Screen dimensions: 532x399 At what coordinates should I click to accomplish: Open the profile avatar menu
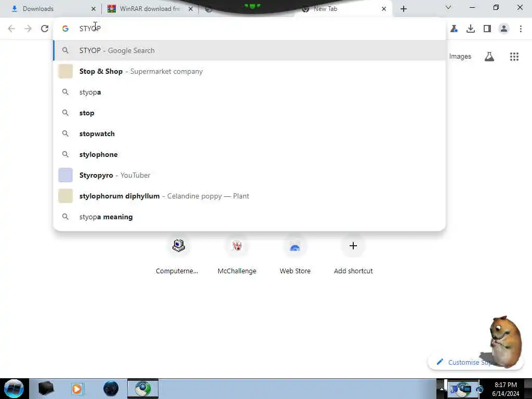click(x=504, y=29)
